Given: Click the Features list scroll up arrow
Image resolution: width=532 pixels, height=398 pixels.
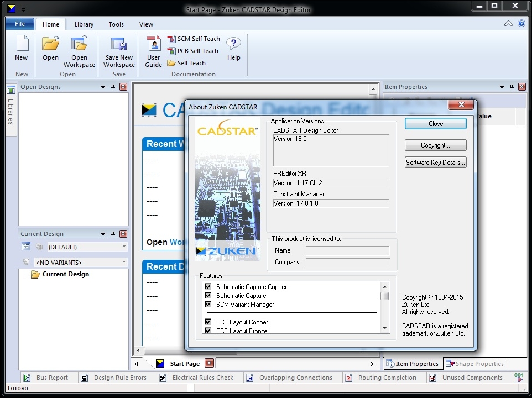Looking at the screenshot, I should click(385, 287).
